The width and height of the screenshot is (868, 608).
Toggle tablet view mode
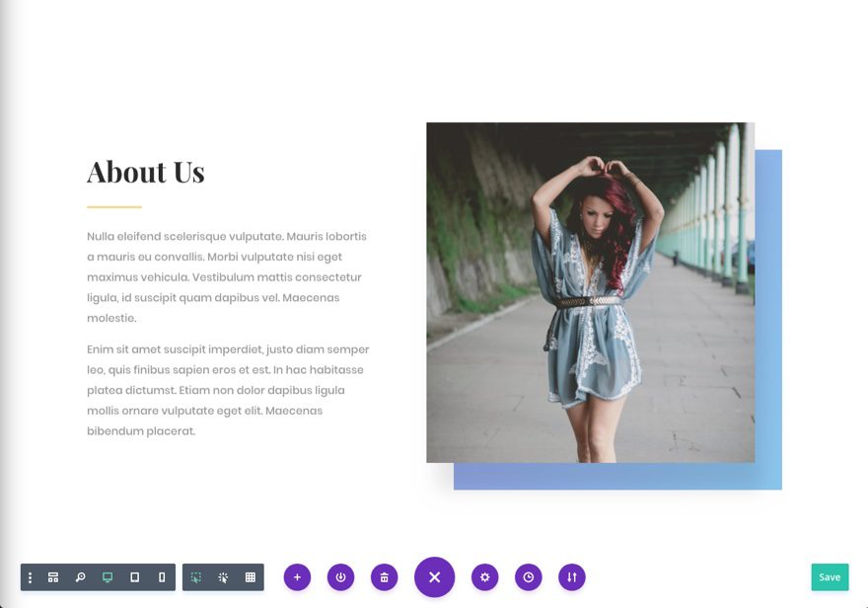point(134,577)
